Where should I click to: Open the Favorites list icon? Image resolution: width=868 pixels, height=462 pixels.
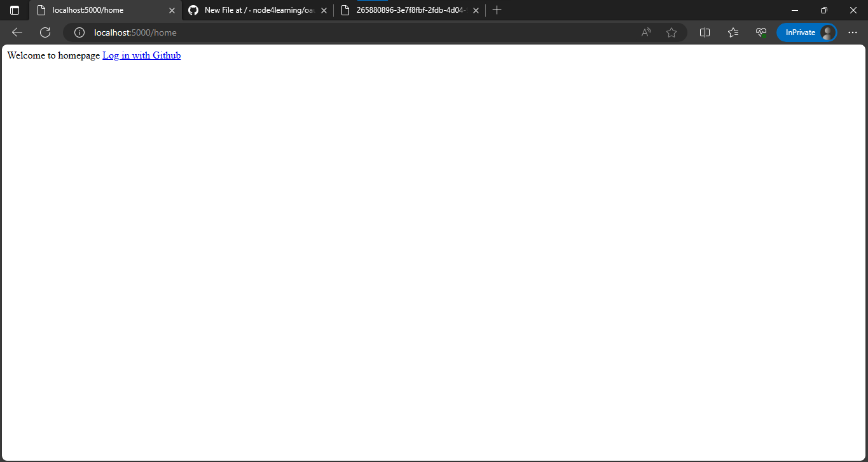(733, 32)
